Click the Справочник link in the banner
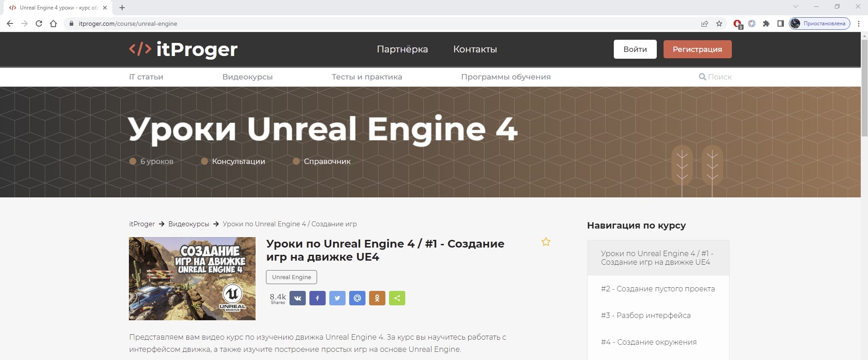Viewport: 868px width, 360px height. point(327,161)
